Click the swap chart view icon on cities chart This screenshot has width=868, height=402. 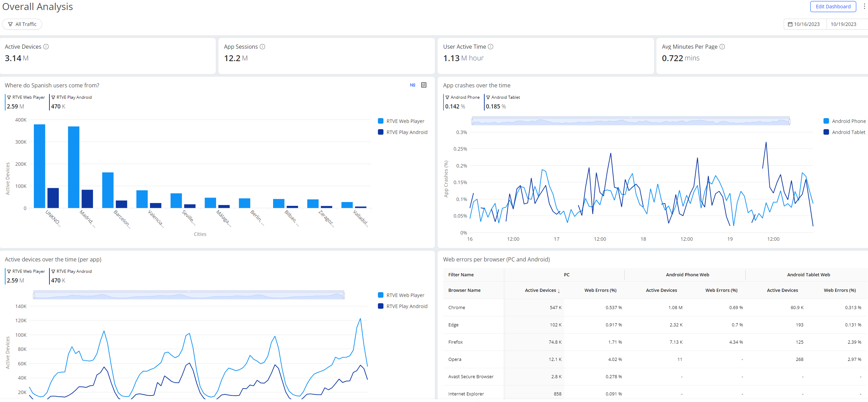(424, 85)
